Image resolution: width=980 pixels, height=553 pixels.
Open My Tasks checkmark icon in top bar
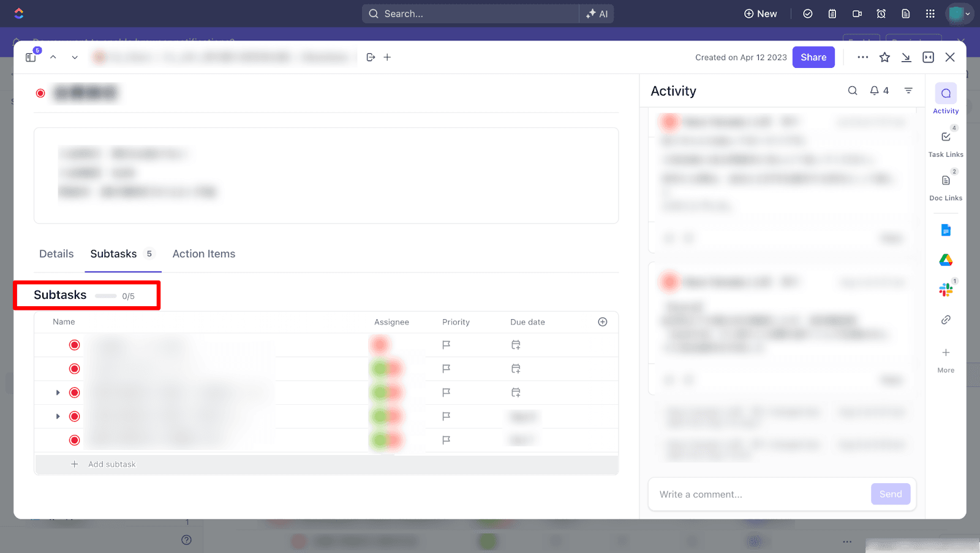[x=807, y=13]
